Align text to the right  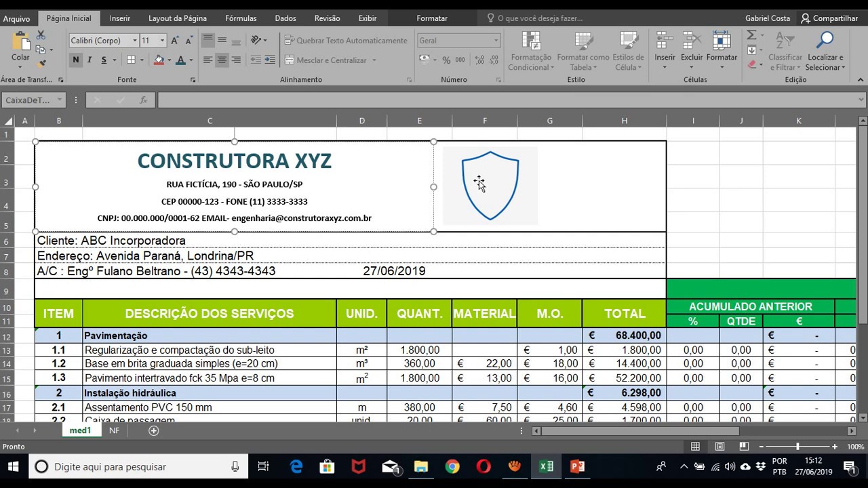[x=236, y=60]
